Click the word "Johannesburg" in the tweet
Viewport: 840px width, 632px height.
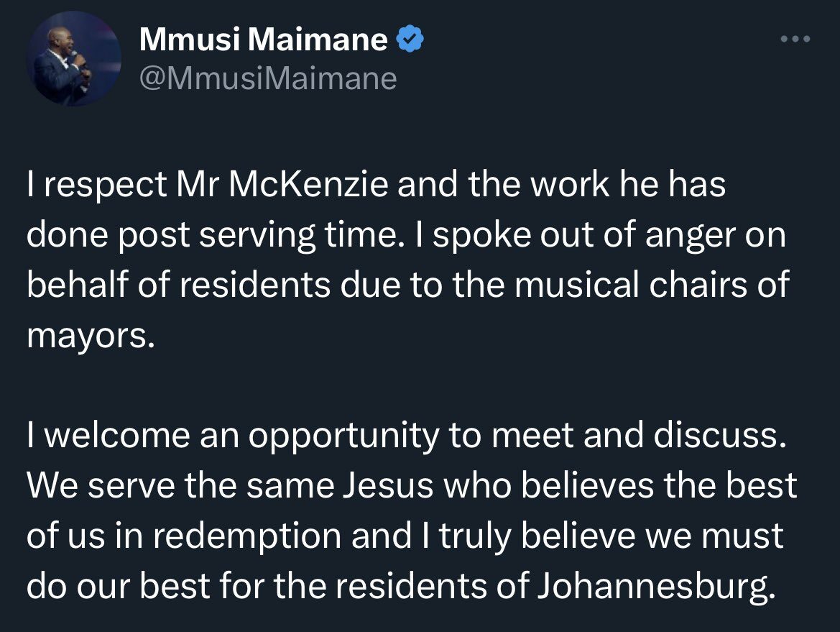coord(656,586)
